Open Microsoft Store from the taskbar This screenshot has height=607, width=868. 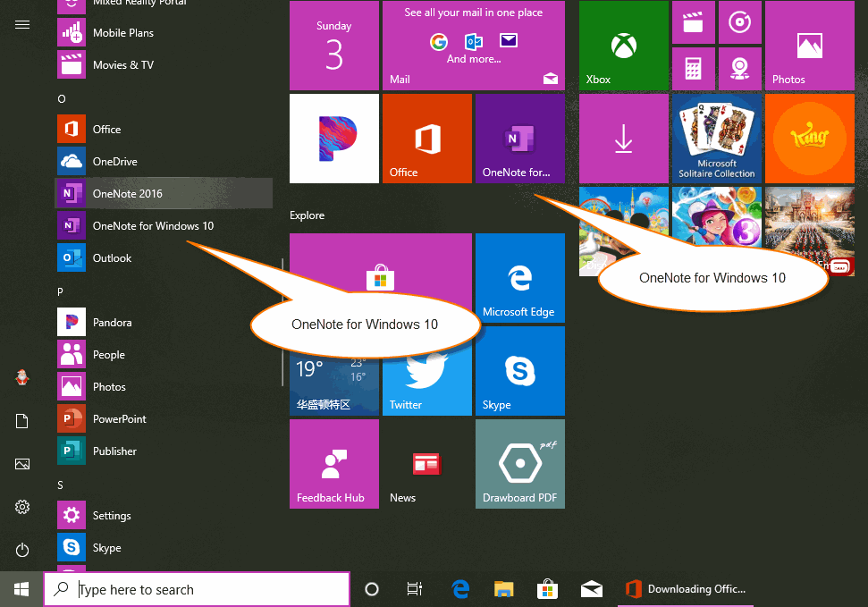(x=547, y=589)
